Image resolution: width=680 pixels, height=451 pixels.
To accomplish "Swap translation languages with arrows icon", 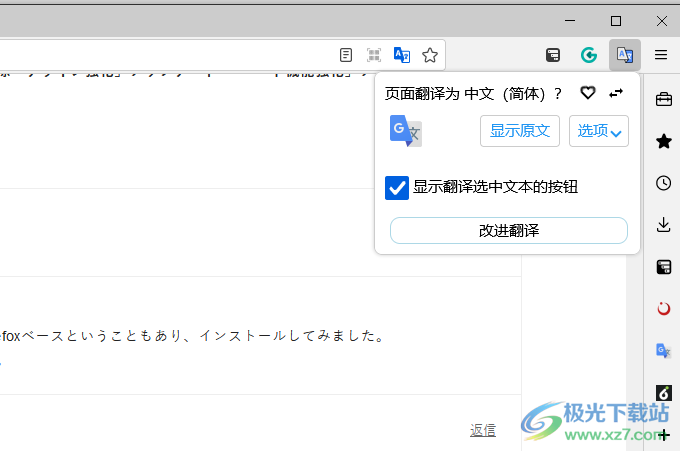I will [616, 93].
